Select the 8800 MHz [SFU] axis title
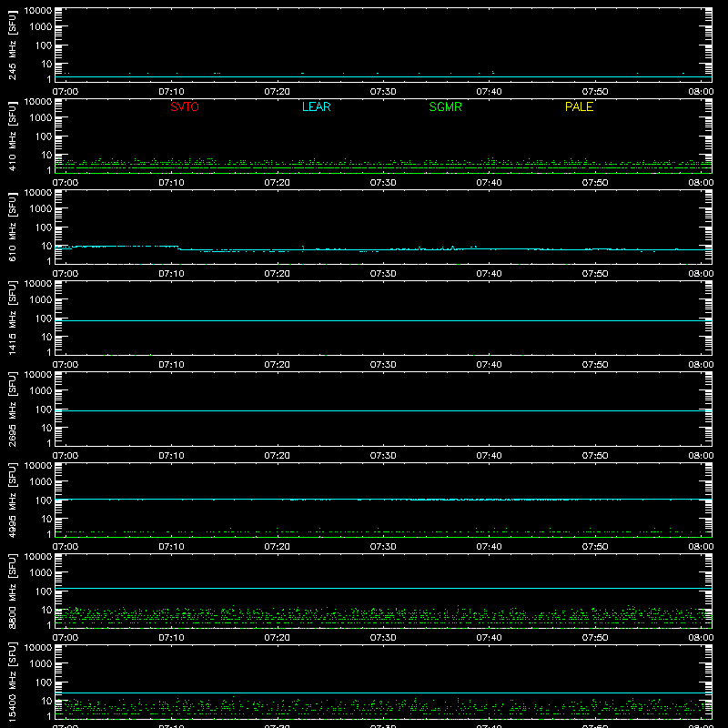Screen dimensions: 728x728 point(12,591)
